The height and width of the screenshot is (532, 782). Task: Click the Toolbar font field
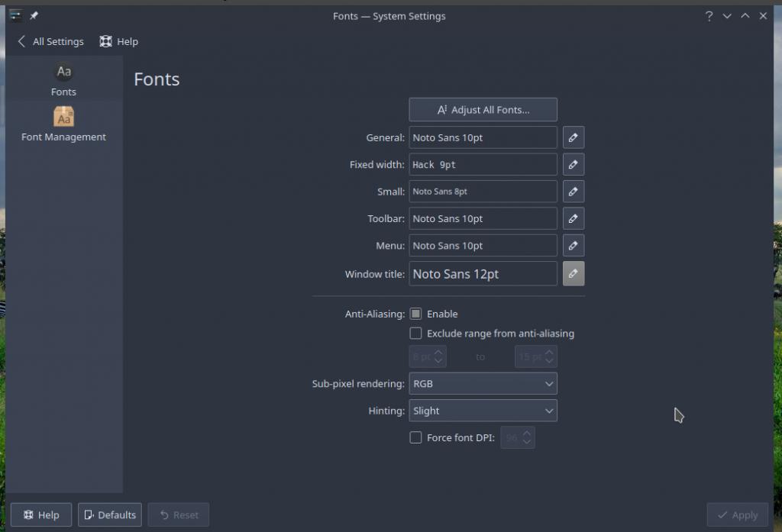[x=483, y=218]
